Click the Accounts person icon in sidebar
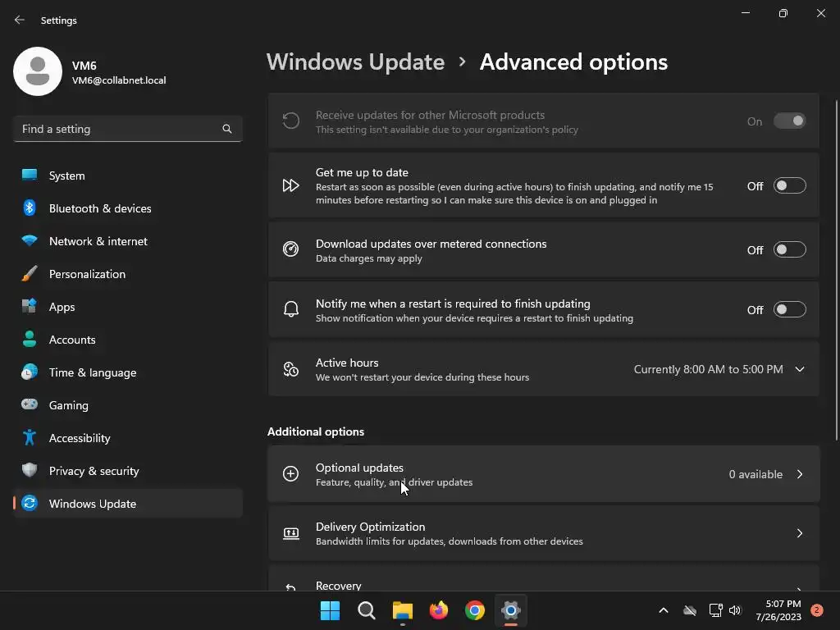Image resolution: width=840 pixels, height=630 pixels. point(30,339)
